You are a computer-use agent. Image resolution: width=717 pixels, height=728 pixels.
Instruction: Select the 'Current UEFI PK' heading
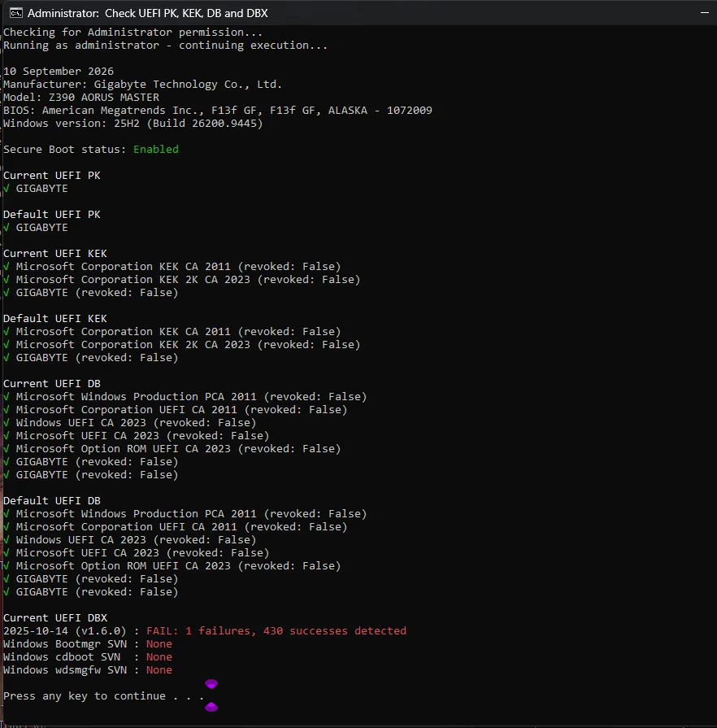pyautogui.click(x=52, y=176)
